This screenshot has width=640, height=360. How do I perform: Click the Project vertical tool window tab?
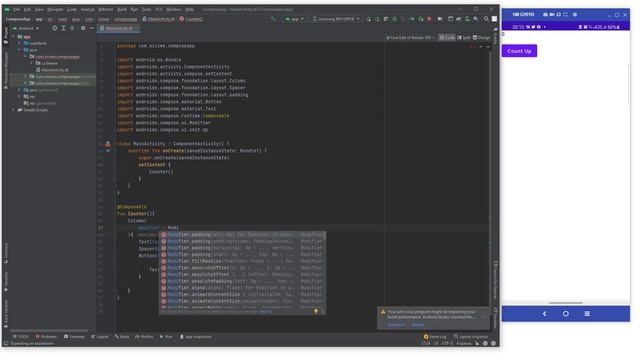pos(6,36)
